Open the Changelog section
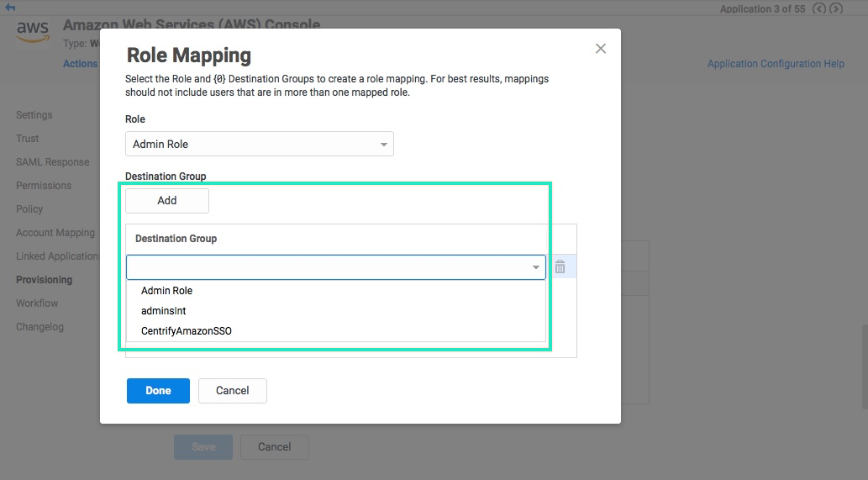This screenshot has height=480, width=868. click(x=39, y=327)
